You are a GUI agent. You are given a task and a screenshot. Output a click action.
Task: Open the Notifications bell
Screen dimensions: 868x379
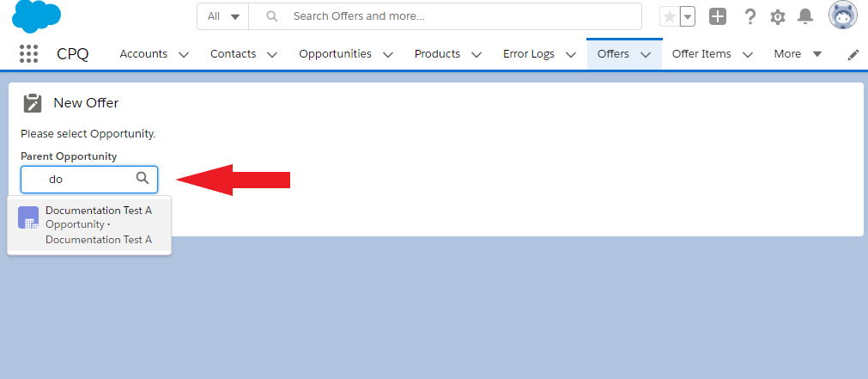tap(804, 16)
